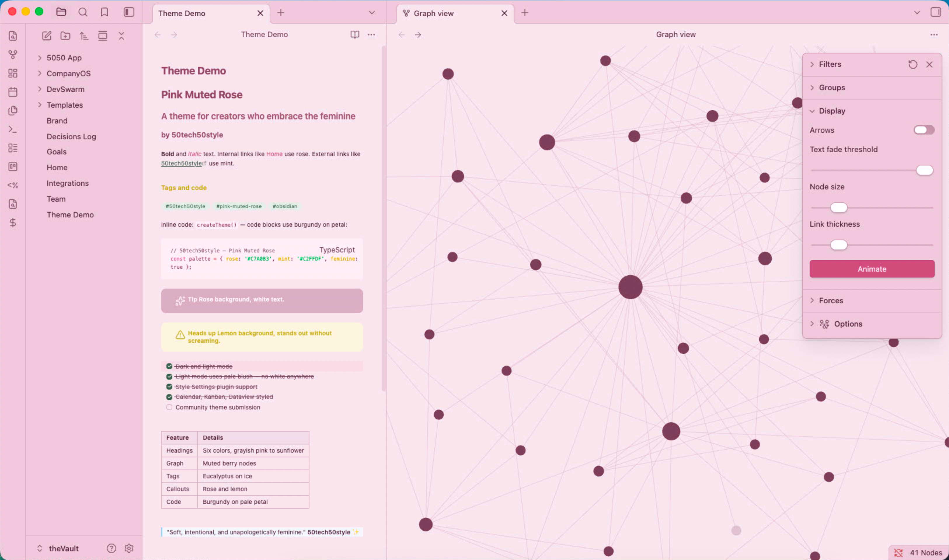Expand the Templates folder
The width and height of the screenshot is (949, 560).
[39, 105]
